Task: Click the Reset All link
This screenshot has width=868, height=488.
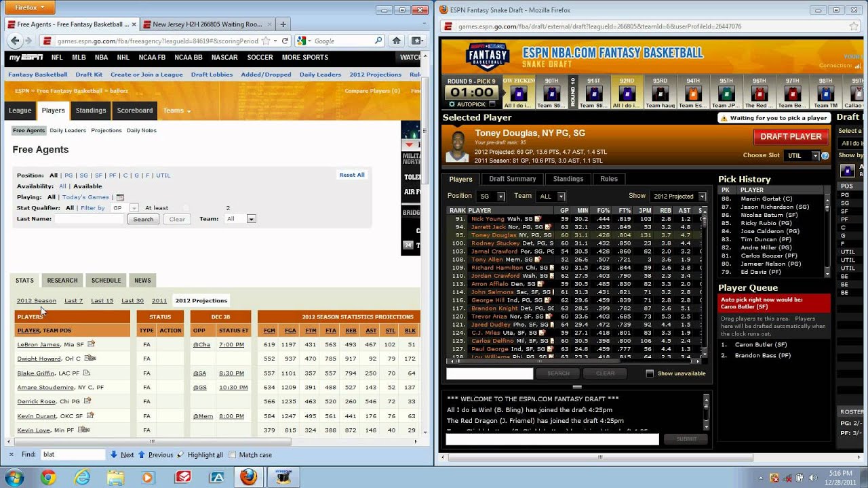Action: [x=352, y=175]
